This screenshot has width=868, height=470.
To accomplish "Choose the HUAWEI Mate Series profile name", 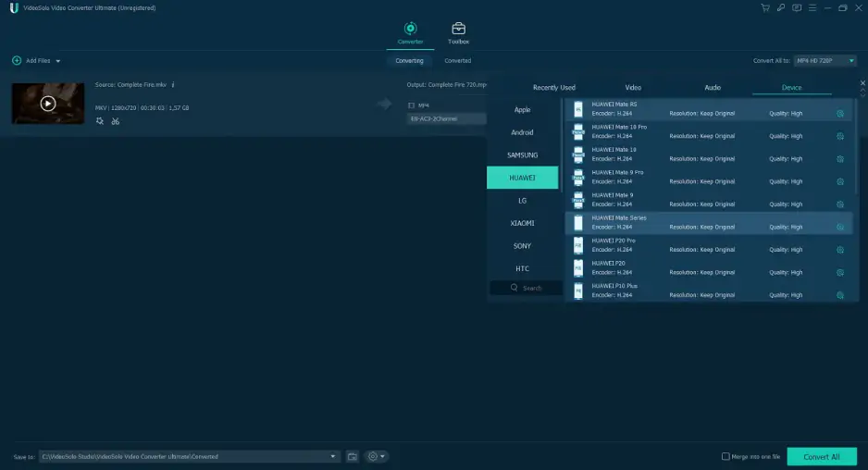I will [x=619, y=218].
